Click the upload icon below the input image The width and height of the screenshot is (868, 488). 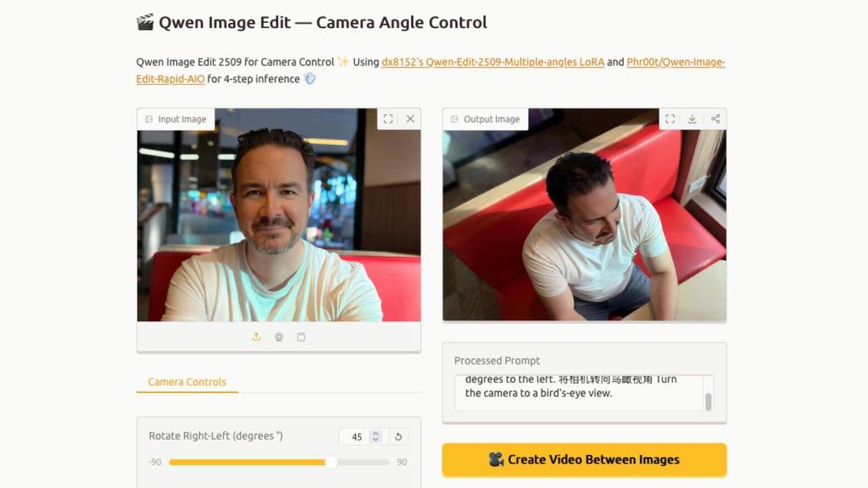click(256, 336)
